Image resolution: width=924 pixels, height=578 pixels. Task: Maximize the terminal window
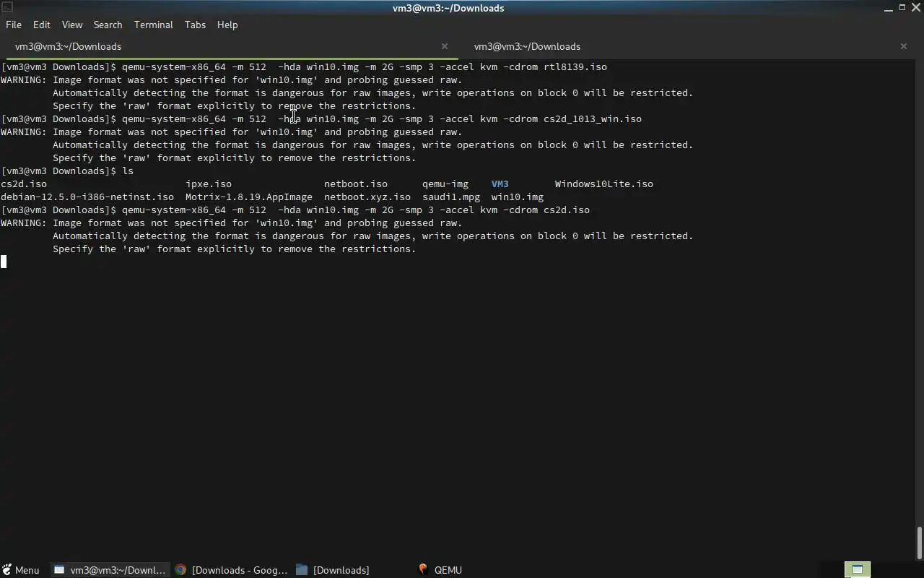click(x=902, y=7)
